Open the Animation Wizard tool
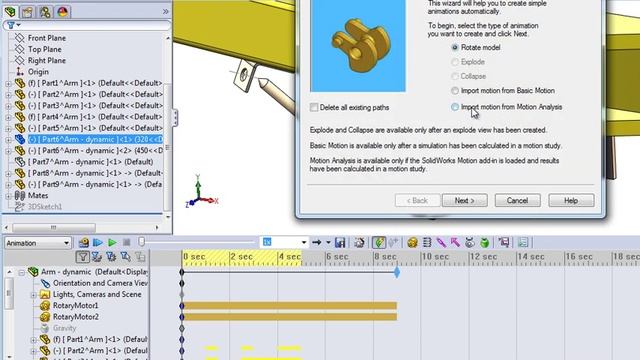This screenshot has height=360, width=640. [359, 242]
